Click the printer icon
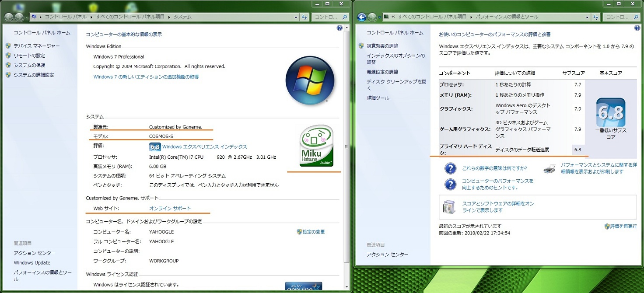 pos(549,168)
